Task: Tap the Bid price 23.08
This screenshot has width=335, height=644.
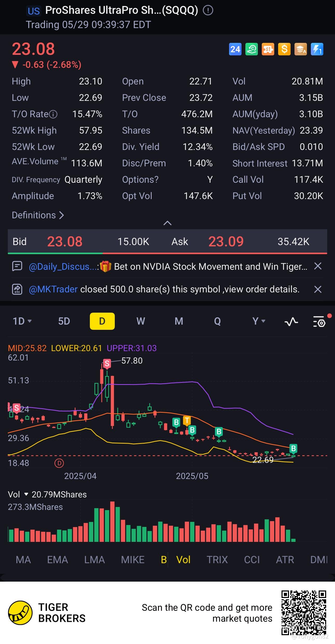Action: coord(65,241)
